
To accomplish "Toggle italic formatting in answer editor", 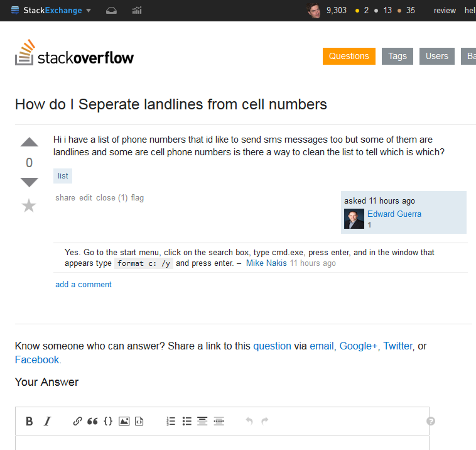I will coord(47,421).
